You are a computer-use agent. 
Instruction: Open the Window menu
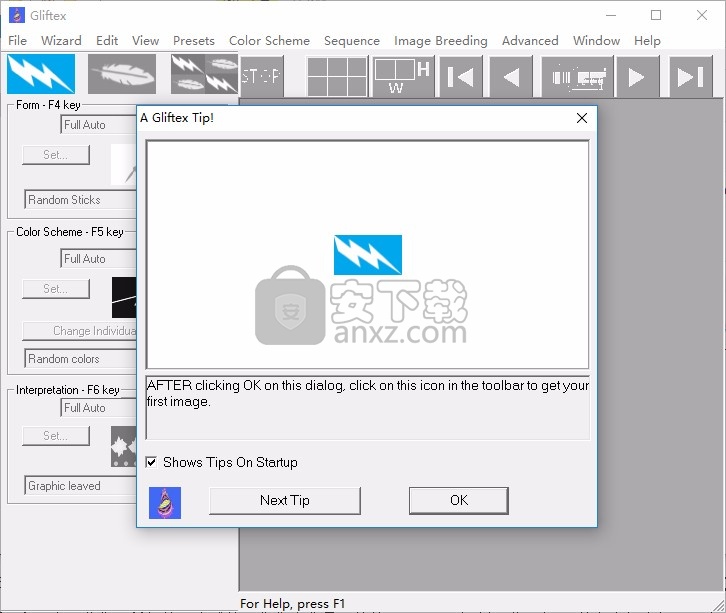click(x=596, y=41)
